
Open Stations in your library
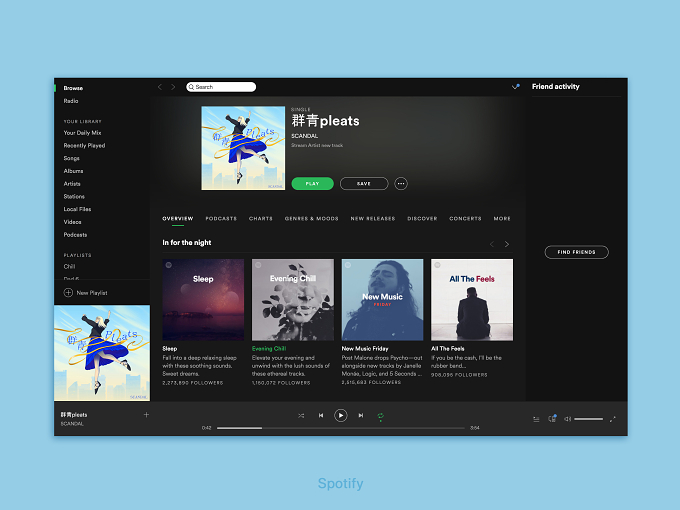(x=74, y=196)
